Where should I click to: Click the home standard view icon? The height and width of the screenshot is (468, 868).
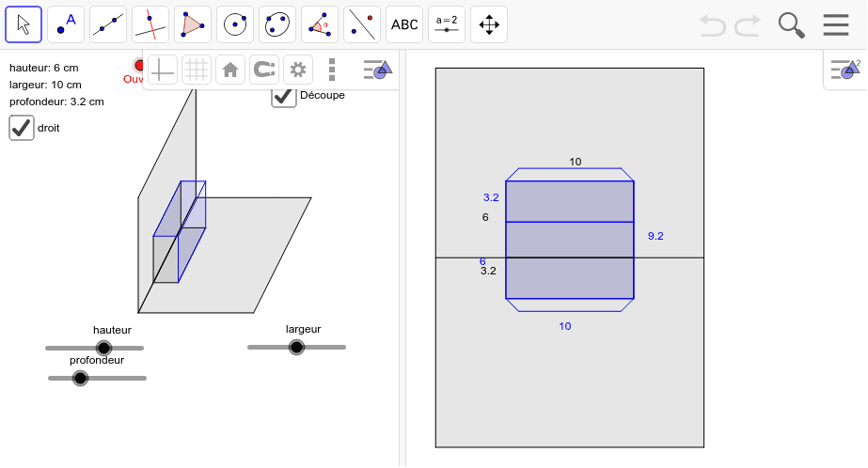point(230,70)
